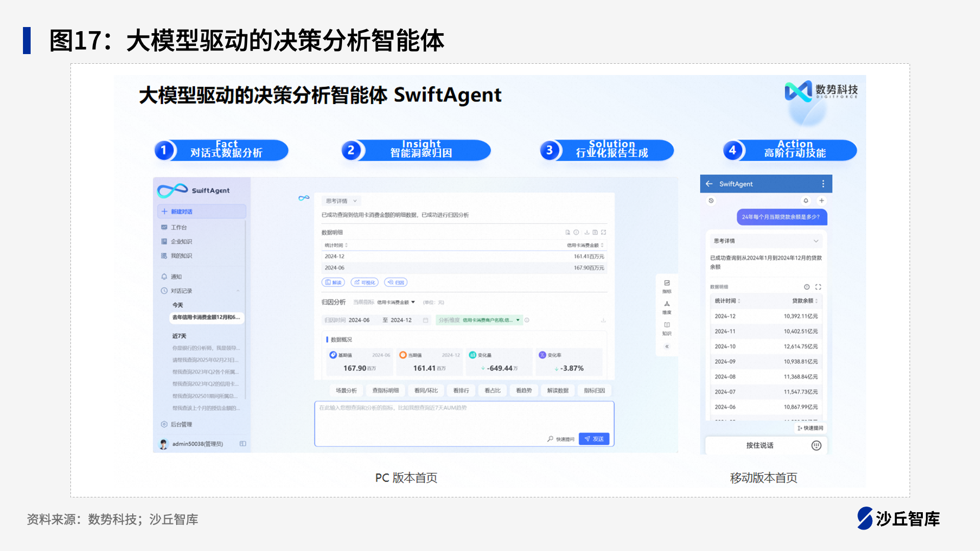Image resolution: width=980 pixels, height=551 pixels.
Task: Collapse the right tool panel with double chevron
Action: pyautogui.click(x=667, y=346)
